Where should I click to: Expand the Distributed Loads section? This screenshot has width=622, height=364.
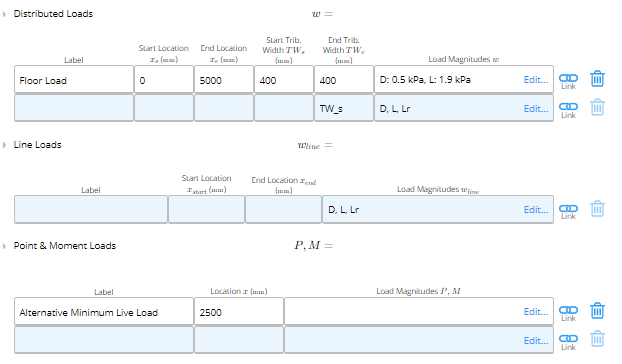[4, 14]
